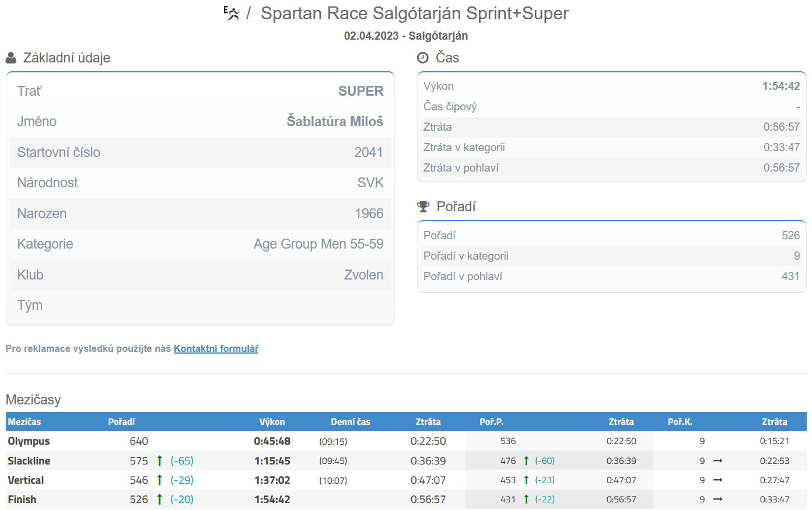Screen dimensions: 812x510
Task: Click the Mezičas column header
Action: 24,421
